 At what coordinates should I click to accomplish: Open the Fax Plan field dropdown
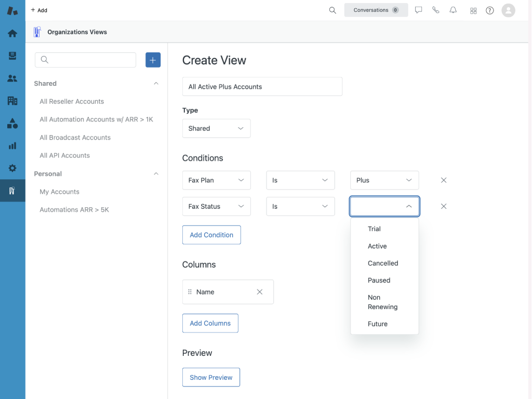pyautogui.click(x=216, y=180)
